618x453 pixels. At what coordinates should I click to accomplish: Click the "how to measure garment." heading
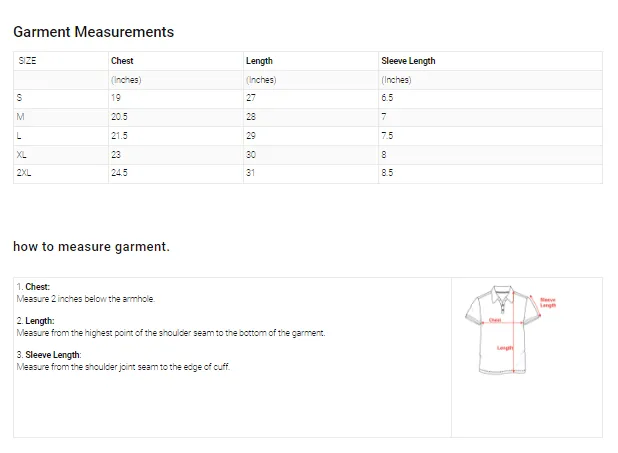click(x=91, y=246)
